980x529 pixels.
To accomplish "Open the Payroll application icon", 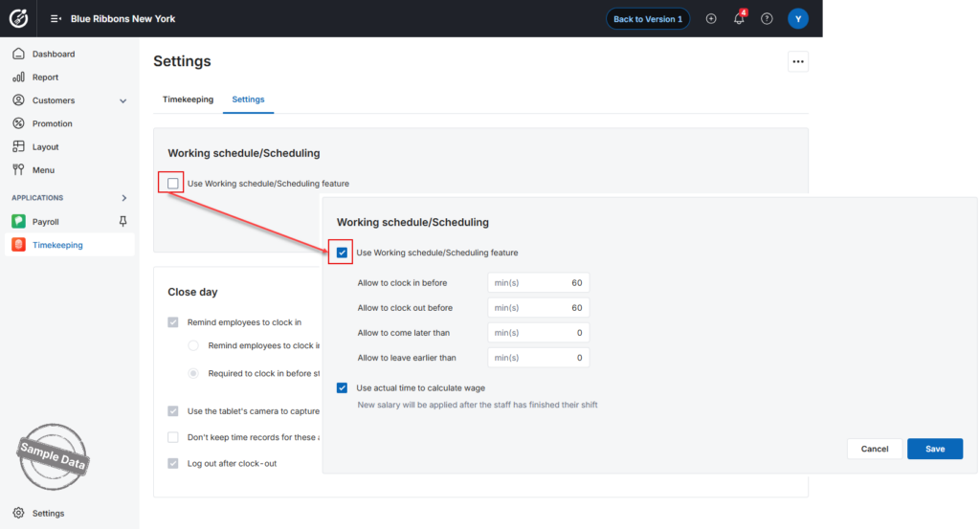I will pos(19,221).
